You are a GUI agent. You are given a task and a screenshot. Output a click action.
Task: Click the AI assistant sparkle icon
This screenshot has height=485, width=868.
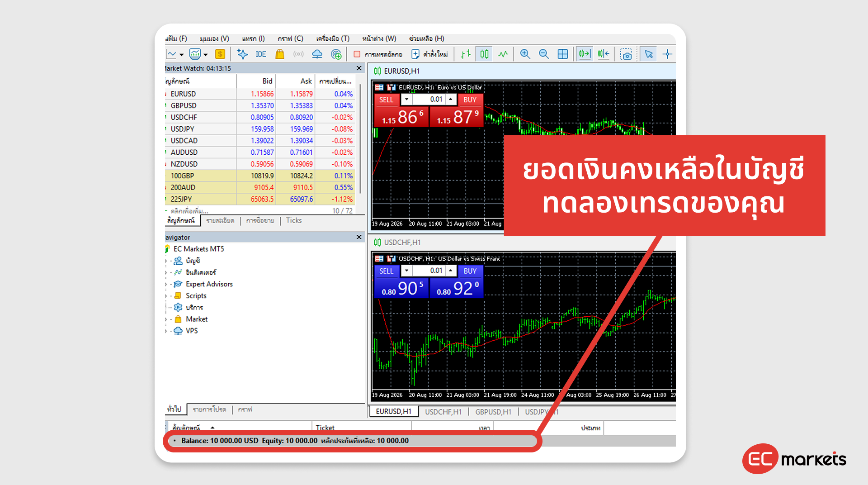[242, 54]
